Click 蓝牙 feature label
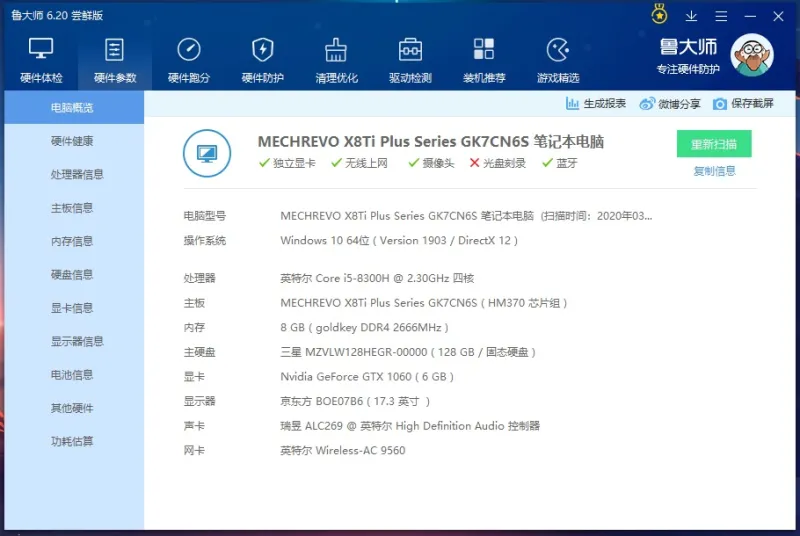The width and height of the screenshot is (800, 536). pyautogui.click(x=567, y=163)
